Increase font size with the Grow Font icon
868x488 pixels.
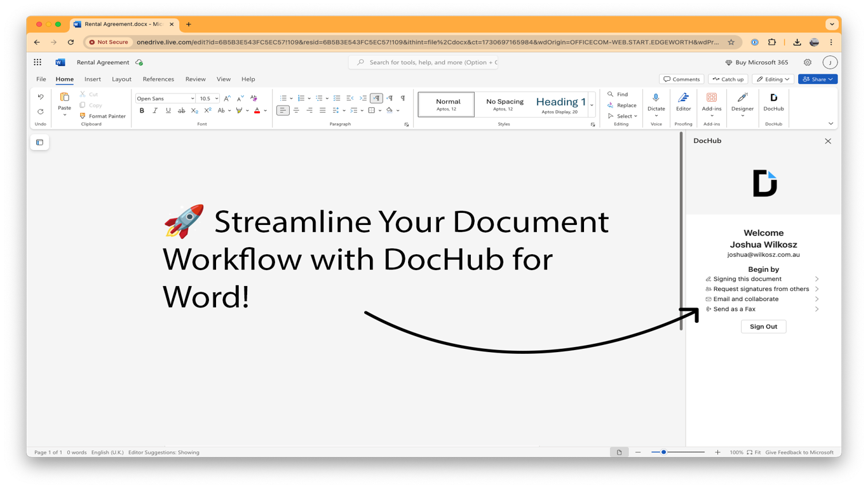pyautogui.click(x=227, y=98)
